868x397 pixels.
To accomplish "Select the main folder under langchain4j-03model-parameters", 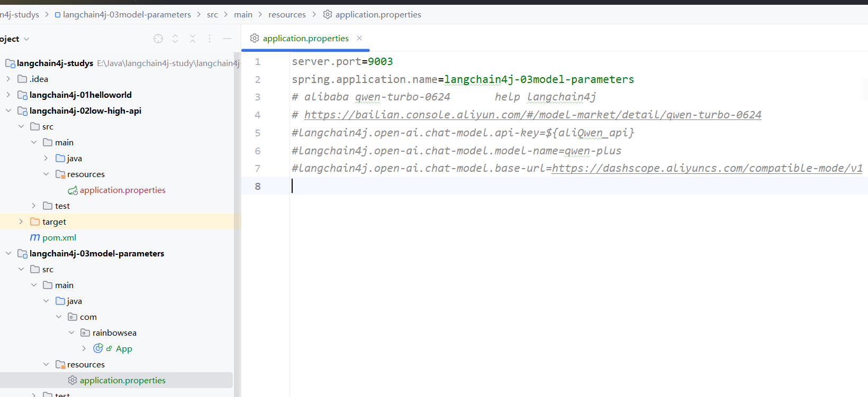I will click(x=64, y=285).
